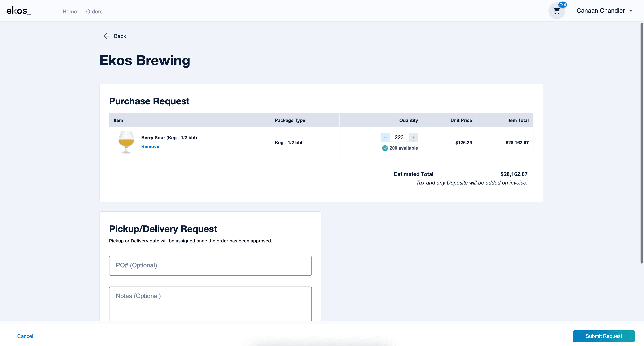Click the Purchase Request heading
The width and height of the screenshot is (644, 346).
coord(149,101)
